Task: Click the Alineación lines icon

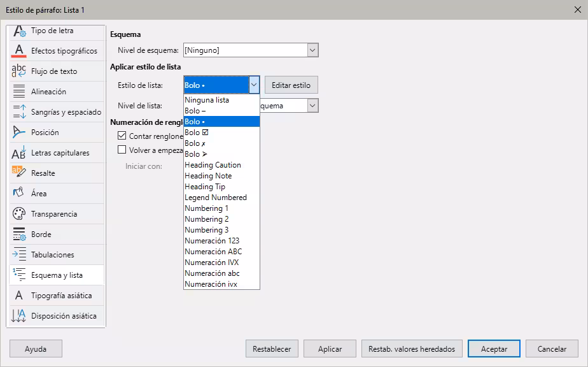Action: (x=18, y=91)
